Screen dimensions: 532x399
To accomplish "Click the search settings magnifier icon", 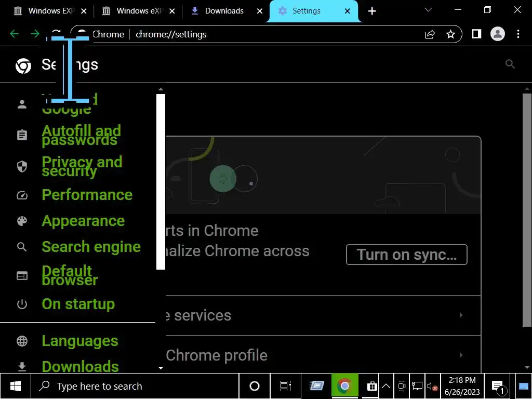I will 510,64.
